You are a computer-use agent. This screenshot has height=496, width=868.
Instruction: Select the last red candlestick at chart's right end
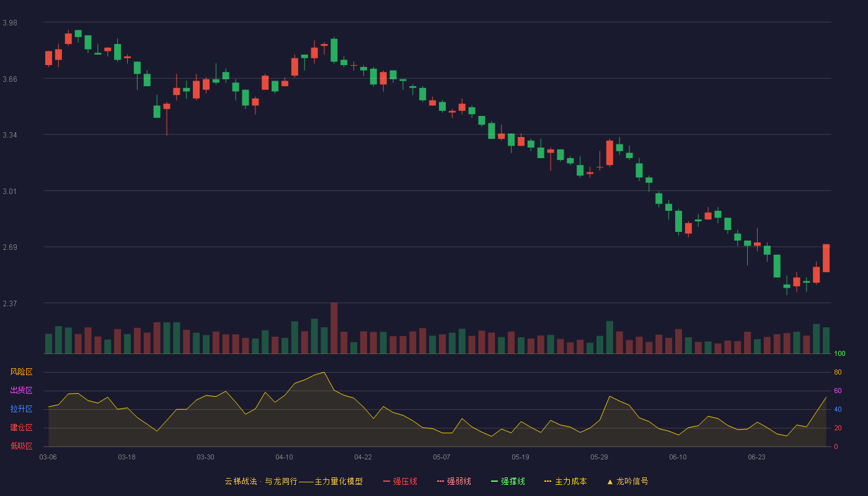pyautogui.click(x=826, y=258)
